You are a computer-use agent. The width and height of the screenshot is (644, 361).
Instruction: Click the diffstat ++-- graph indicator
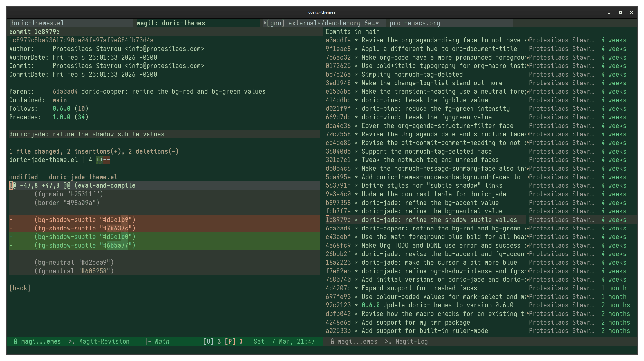point(103,160)
